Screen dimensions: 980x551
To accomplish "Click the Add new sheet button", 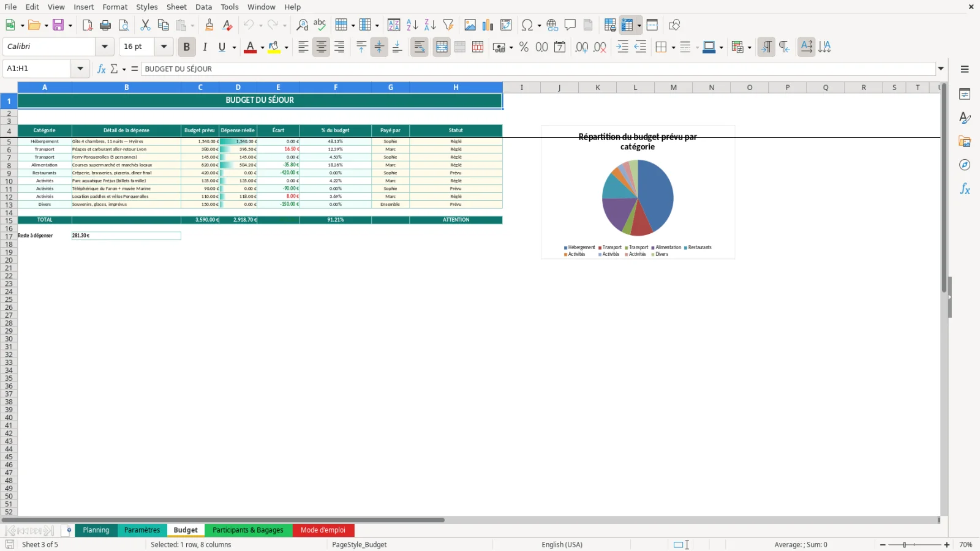I will pyautogui.click(x=69, y=530).
